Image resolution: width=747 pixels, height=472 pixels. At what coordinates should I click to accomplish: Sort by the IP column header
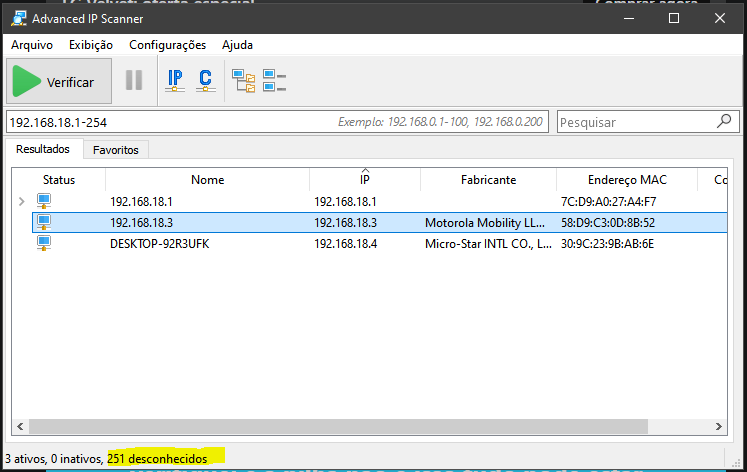(x=364, y=180)
